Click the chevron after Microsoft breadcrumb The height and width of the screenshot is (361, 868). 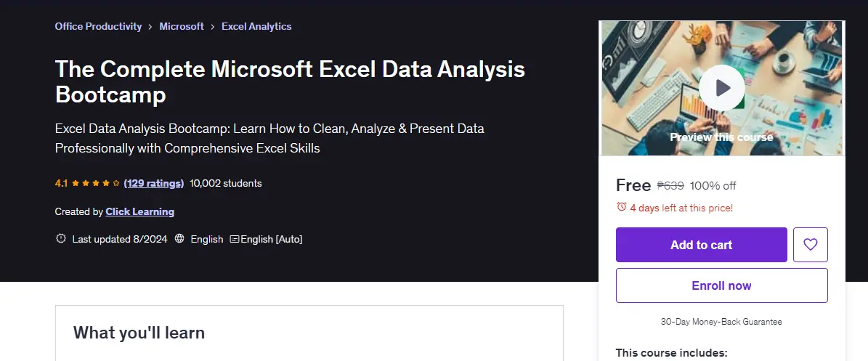click(x=213, y=27)
